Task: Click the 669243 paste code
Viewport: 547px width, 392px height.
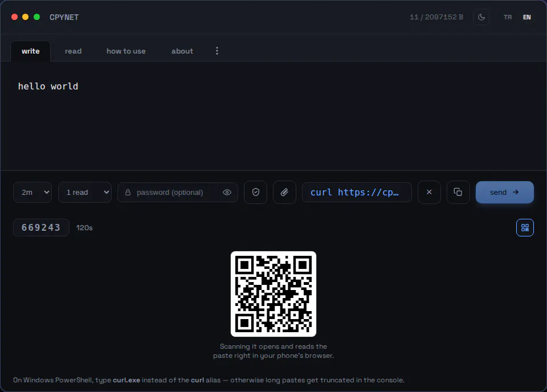Action: coord(41,228)
